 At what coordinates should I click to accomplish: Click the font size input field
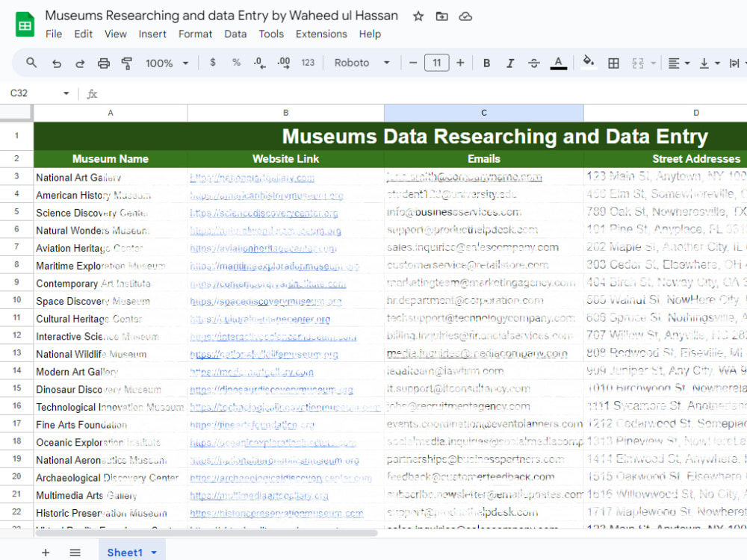(x=436, y=63)
